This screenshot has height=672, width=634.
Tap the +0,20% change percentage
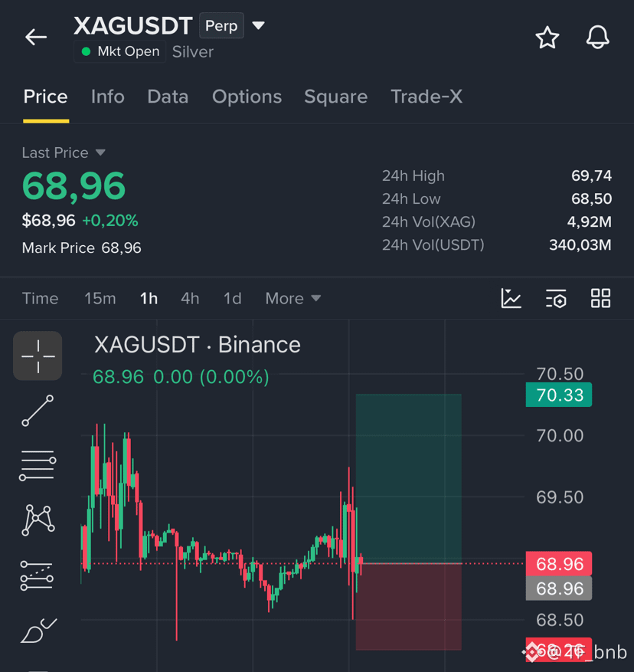pos(110,221)
